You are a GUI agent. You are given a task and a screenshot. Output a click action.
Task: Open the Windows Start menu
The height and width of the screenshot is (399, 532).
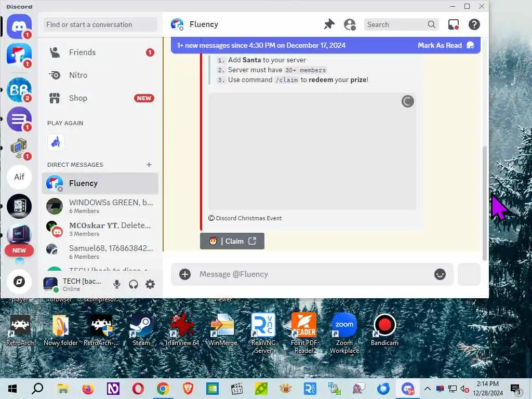(12, 389)
